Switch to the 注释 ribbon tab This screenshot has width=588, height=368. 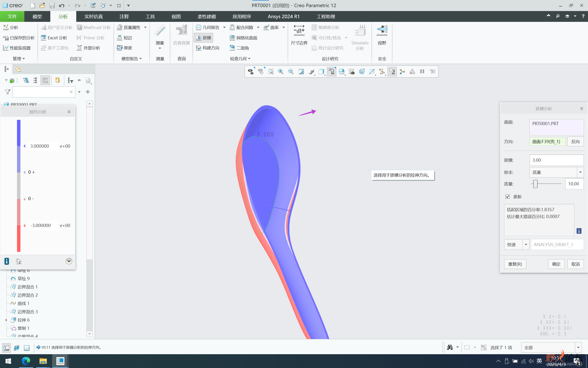124,17
